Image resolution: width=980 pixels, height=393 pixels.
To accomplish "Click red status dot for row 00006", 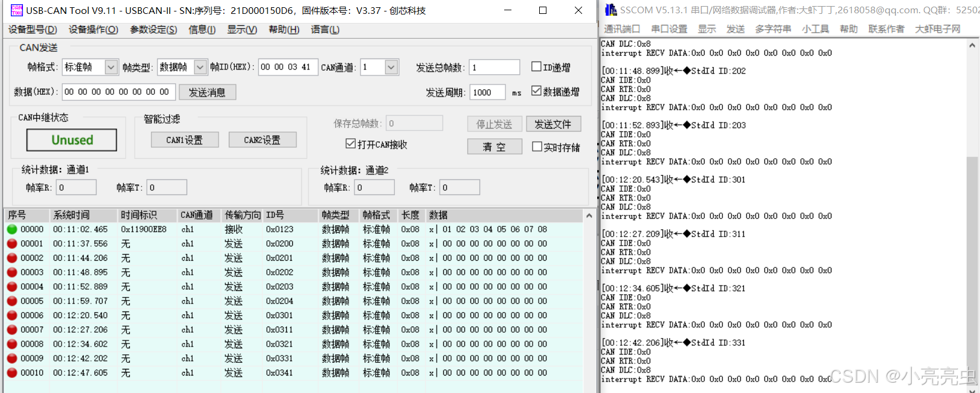I will coord(12,316).
